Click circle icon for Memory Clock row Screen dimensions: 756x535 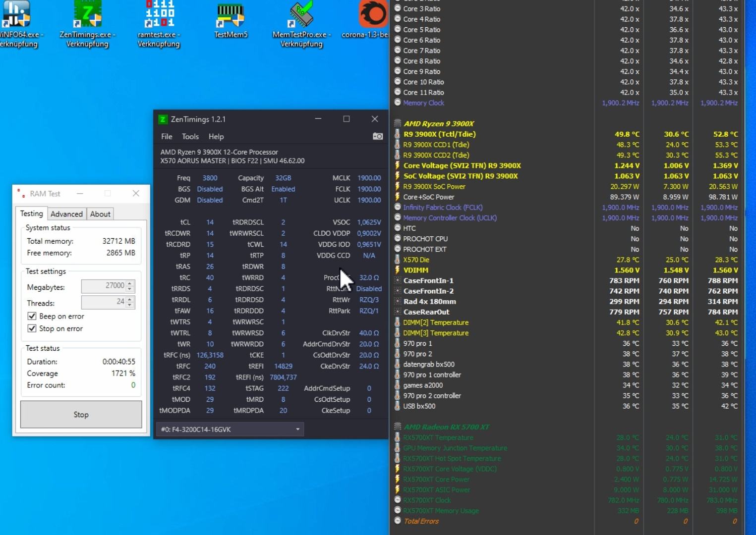tap(398, 103)
